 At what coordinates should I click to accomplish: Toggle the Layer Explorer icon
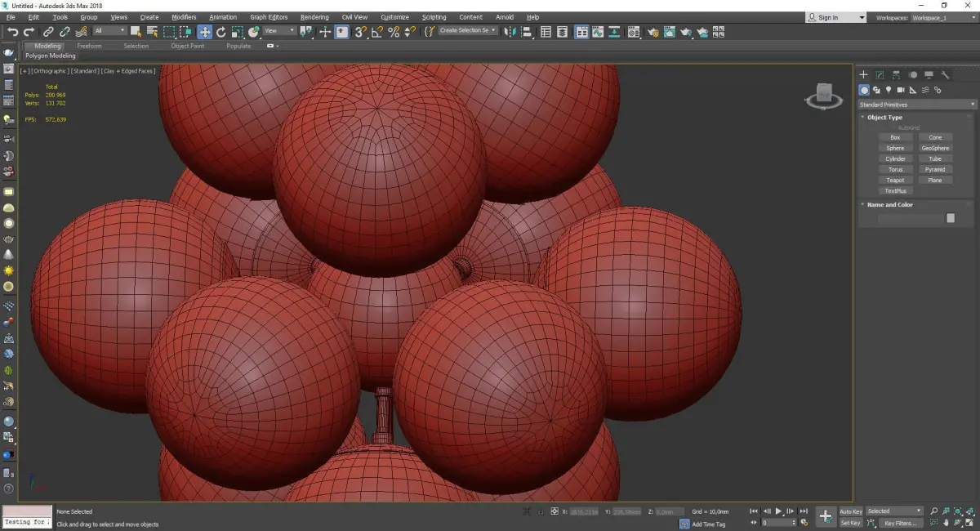coord(563,32)
